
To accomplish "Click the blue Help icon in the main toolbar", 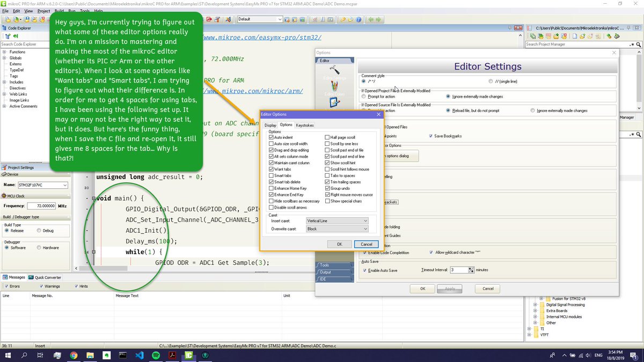I will pos(358,19).
